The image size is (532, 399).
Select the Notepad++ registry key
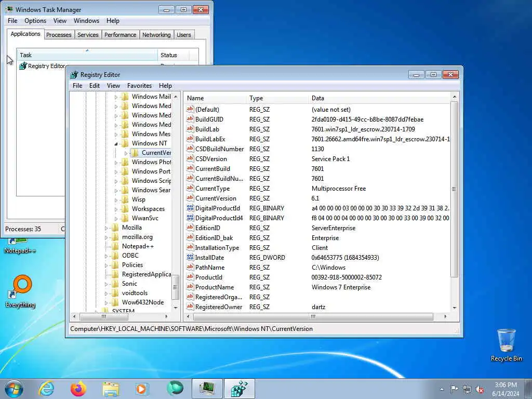(x=138, y=246)
